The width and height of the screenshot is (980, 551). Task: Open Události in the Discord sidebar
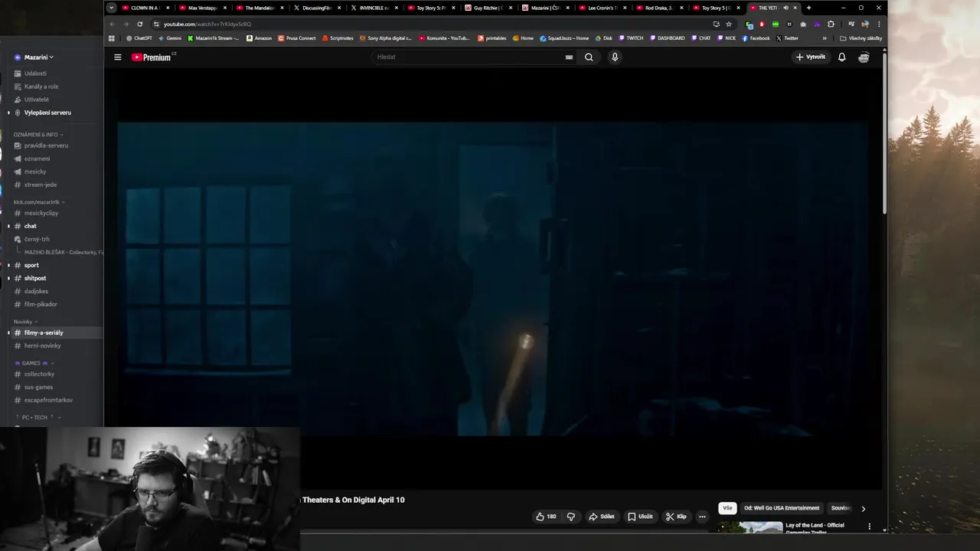[x=35, y=73]
